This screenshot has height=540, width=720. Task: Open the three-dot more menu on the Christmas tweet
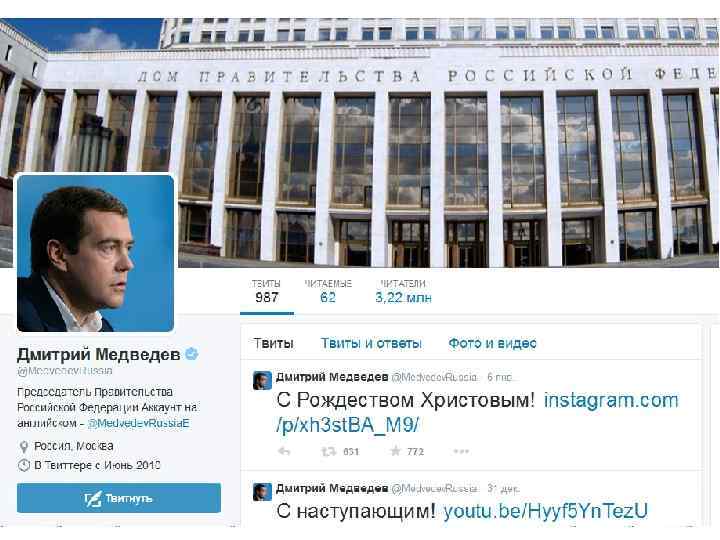click(461, 451)
